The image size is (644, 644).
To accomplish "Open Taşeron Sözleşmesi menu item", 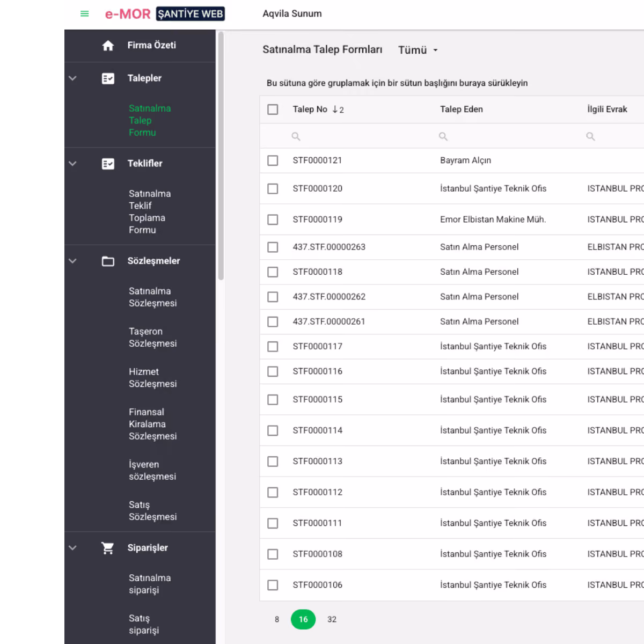I will pyautogui.click(x=152, y=337).
